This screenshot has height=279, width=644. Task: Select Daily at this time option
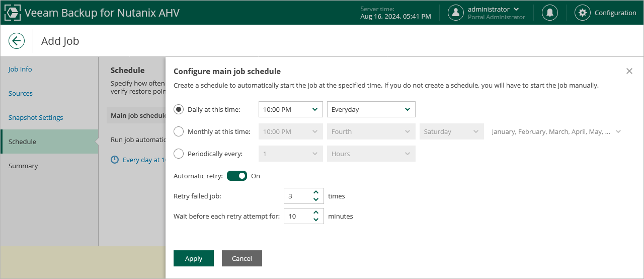point(179,109)
